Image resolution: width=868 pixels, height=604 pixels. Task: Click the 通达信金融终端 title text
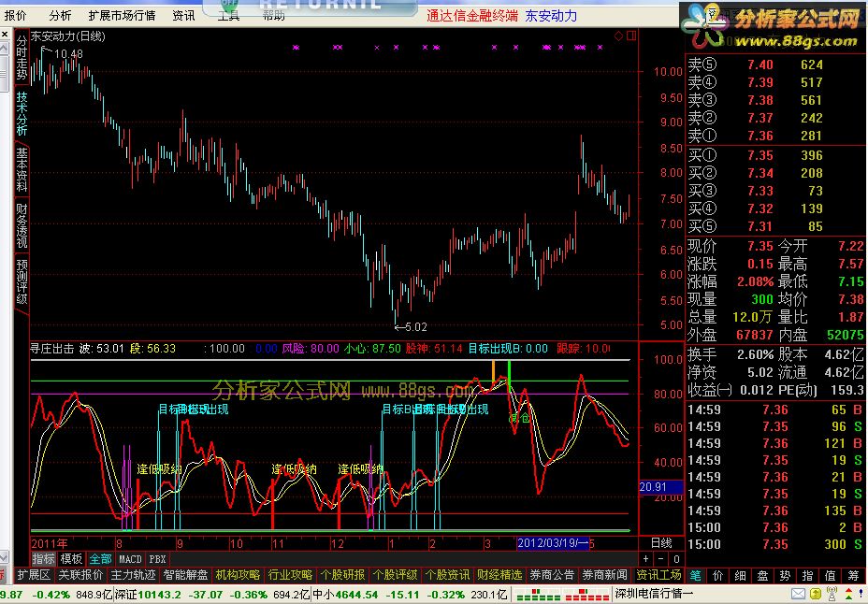click(x=474, y=16)
